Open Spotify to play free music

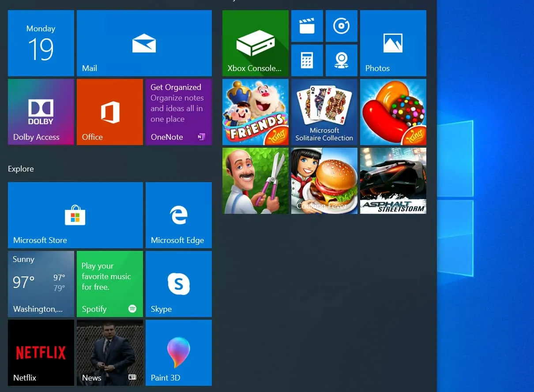coord(109,284)
